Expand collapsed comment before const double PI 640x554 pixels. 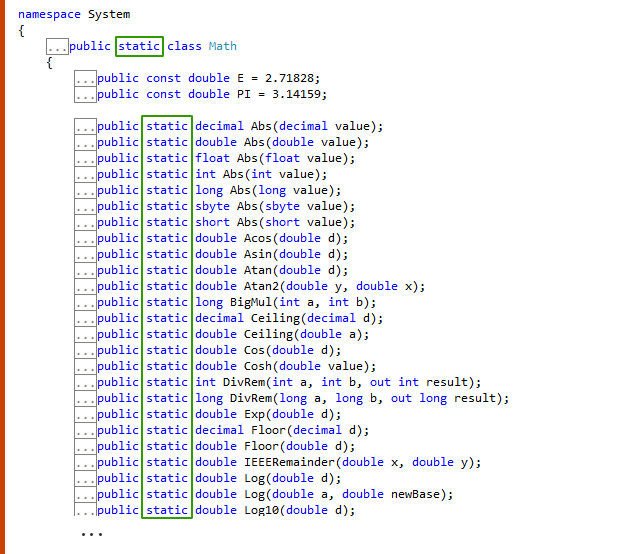(85, 94)
